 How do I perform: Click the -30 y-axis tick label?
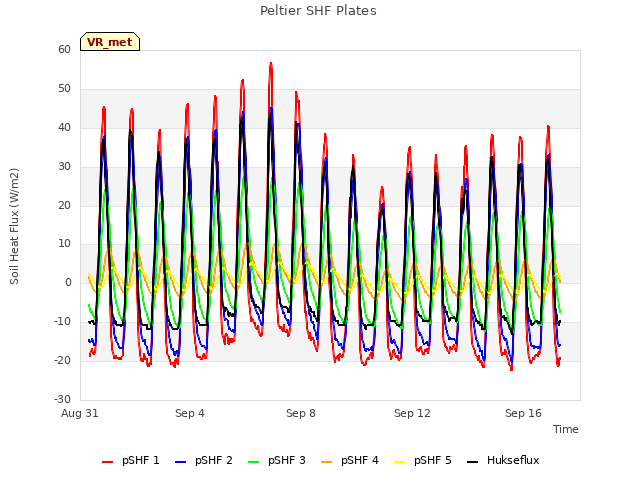[62, 399]
